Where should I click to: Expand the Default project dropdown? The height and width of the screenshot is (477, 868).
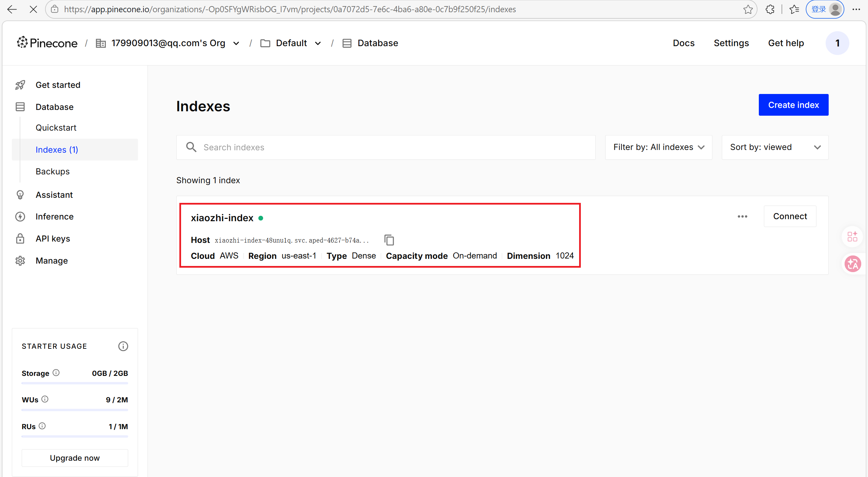click(318, 43)
